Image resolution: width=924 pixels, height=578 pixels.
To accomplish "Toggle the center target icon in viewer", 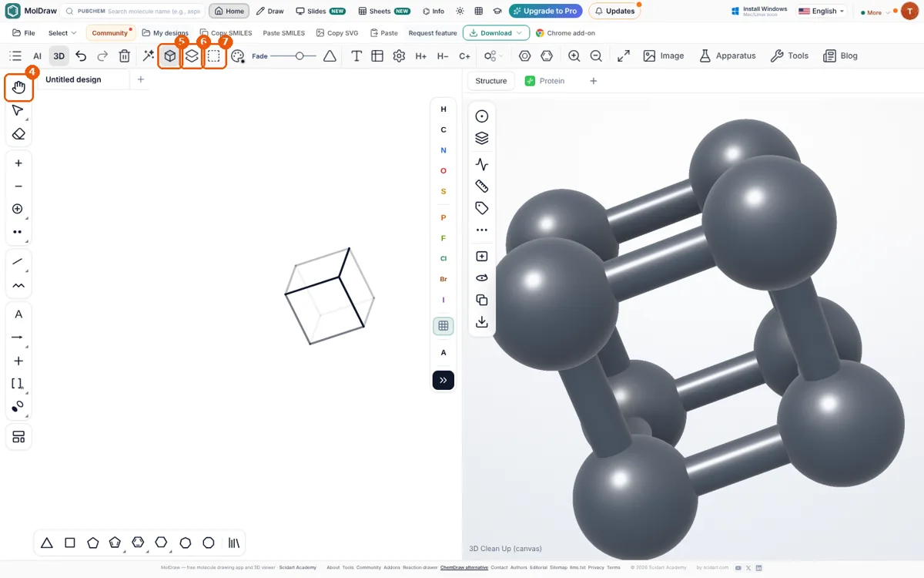I will (482, 116).
